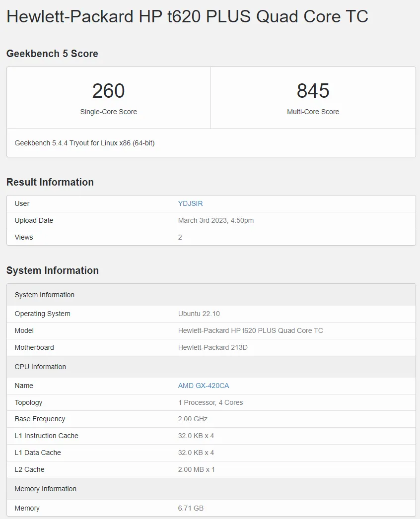Click the Geekbench 5.4.4 Tryout version text
The height and width of the screenshot is (519, 420).
coord(84,143)
